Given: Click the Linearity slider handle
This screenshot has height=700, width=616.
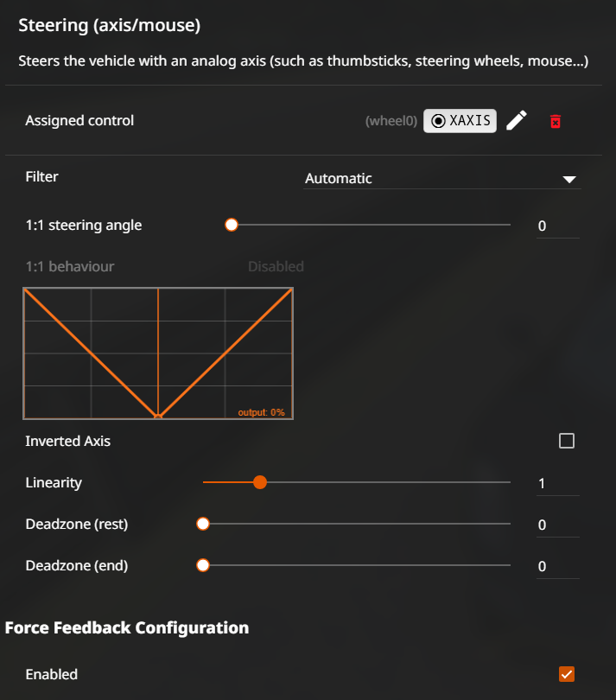Looking at the screenshot, I should click(x=260, y=482).
